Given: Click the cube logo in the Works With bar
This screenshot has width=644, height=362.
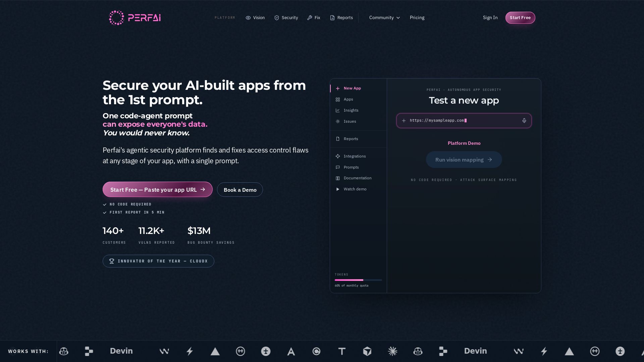Looking at the screenshot, I should [367, 351].
